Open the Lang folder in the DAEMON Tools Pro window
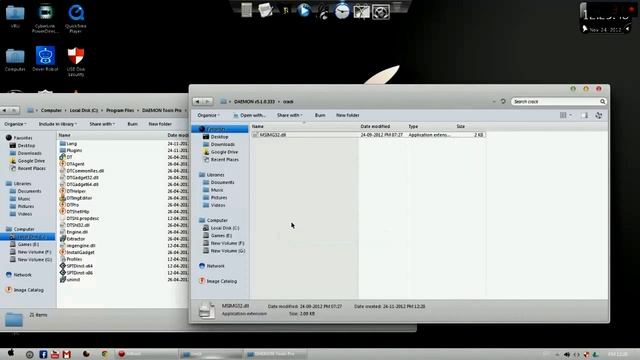The width and height of the screenshot is (640, 360). click(x=68, y=144)
